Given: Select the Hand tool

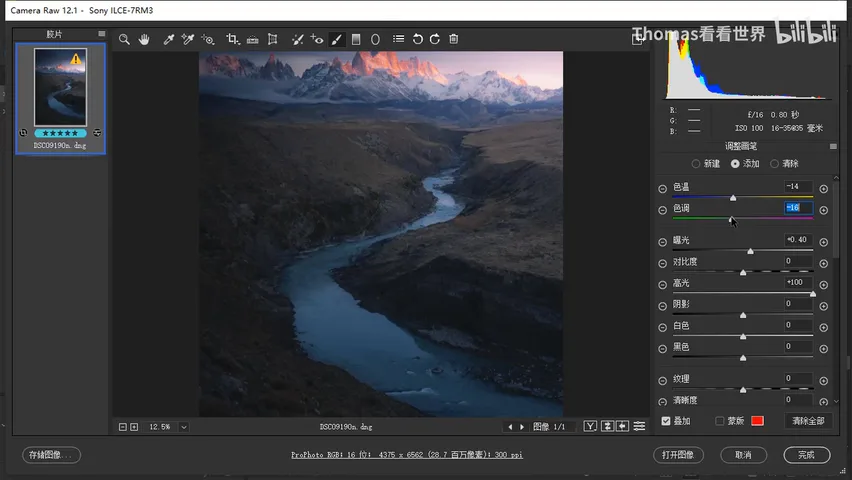Looking at the screenshot, I should click(144, 39).
